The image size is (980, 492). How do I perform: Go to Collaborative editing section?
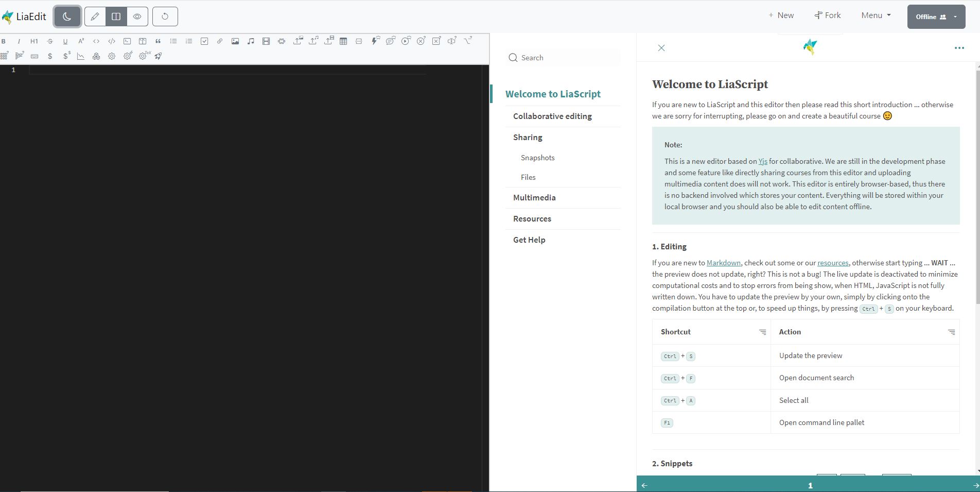click(x=552, y=116)
